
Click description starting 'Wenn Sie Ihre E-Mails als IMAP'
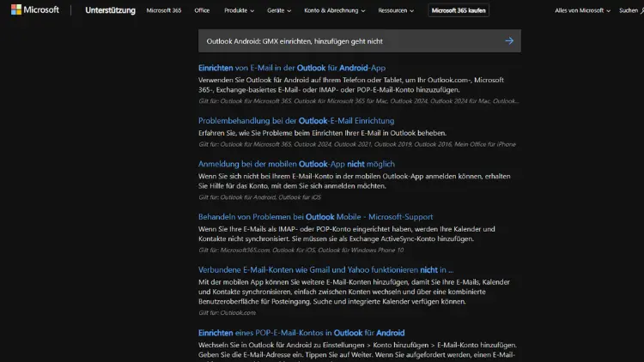(347, 234)
